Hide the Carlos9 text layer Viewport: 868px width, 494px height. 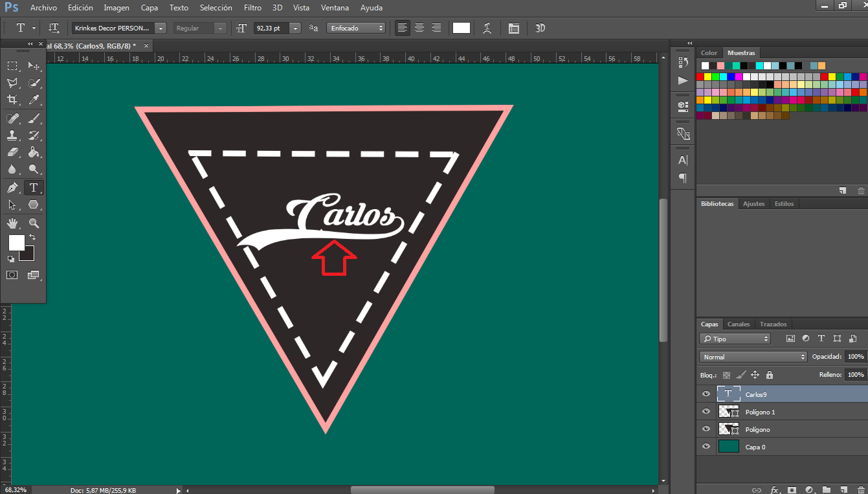(x=706, y=394)
